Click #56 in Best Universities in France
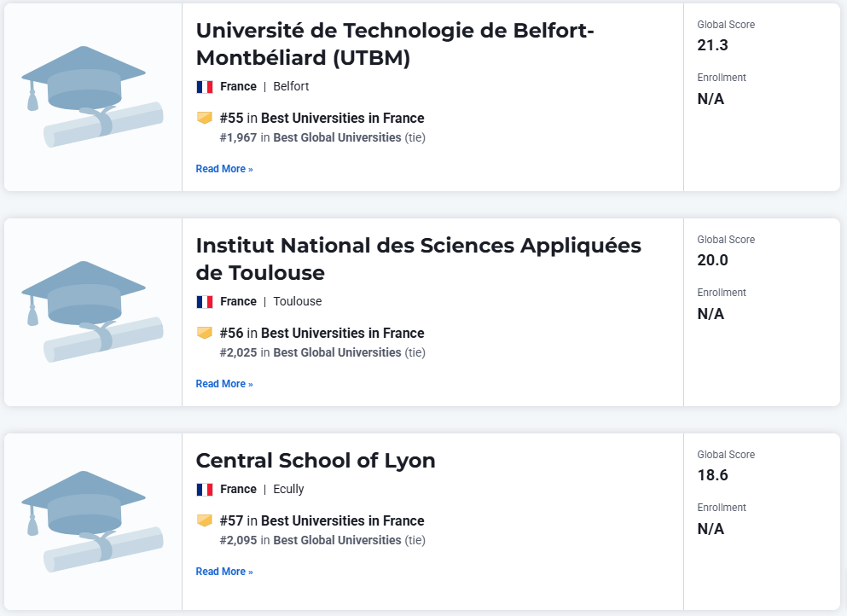This screenshot has height=616, width=847. coord(322,333)
